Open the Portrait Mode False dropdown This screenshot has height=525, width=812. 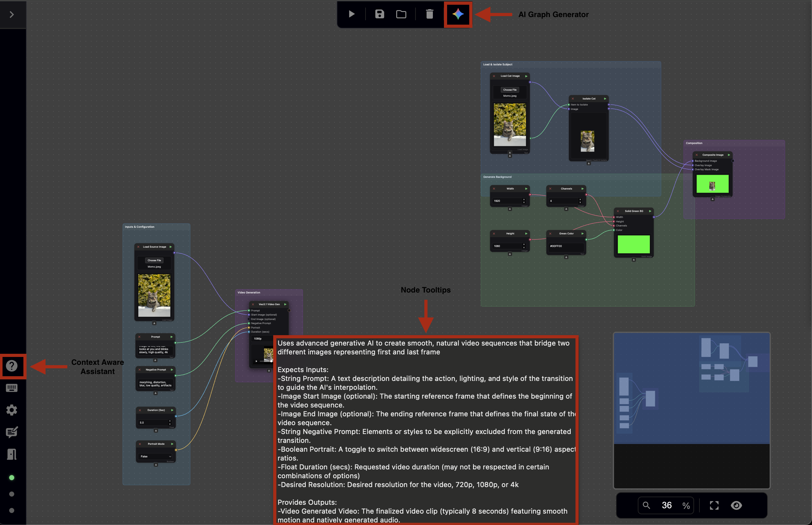point(156,456)
